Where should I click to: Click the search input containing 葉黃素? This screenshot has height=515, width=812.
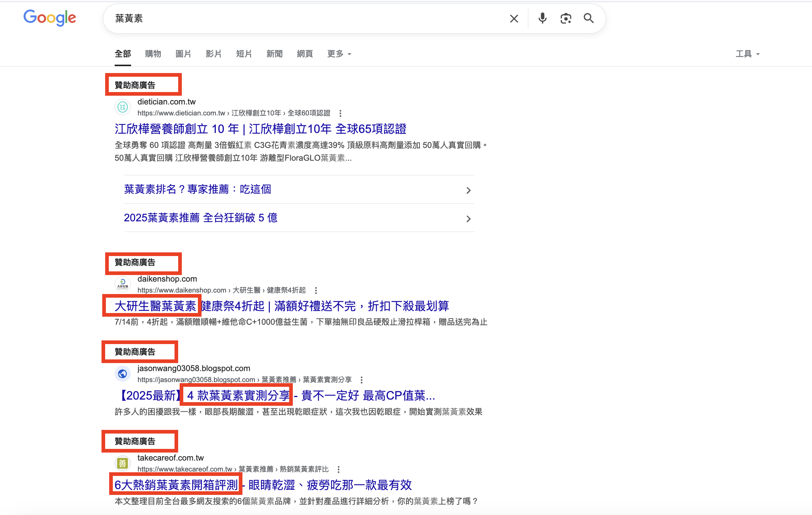(x=307, y=19)
